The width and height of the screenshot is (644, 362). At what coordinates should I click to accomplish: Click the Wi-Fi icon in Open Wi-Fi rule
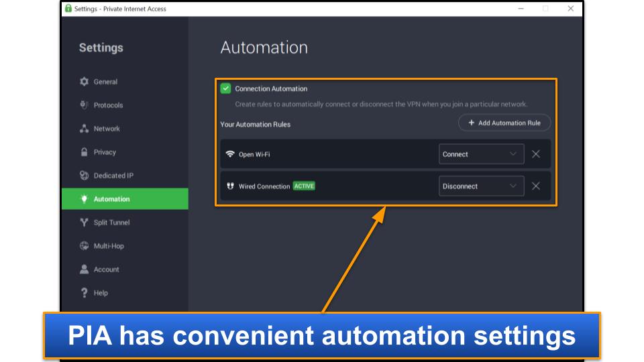(230, 154)
